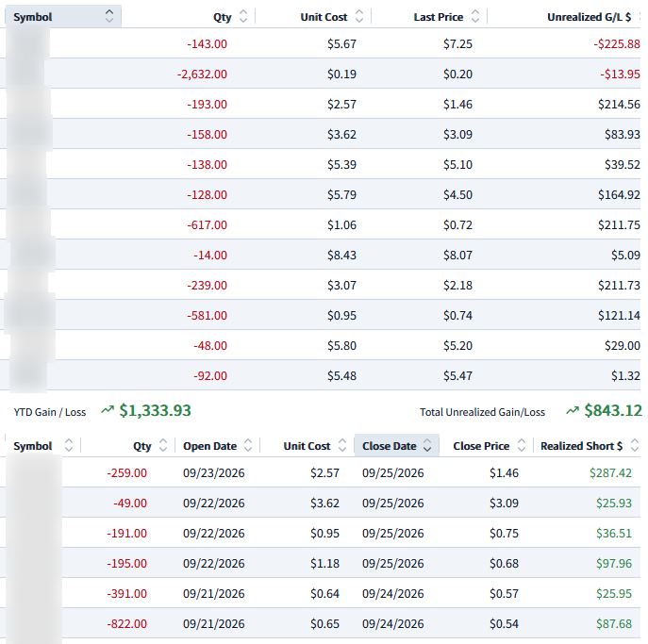Screen dimensions: 648x644
Task: Click the YTD Gain / Loss label
Action: pyautogui.click(x=50, y=412)
